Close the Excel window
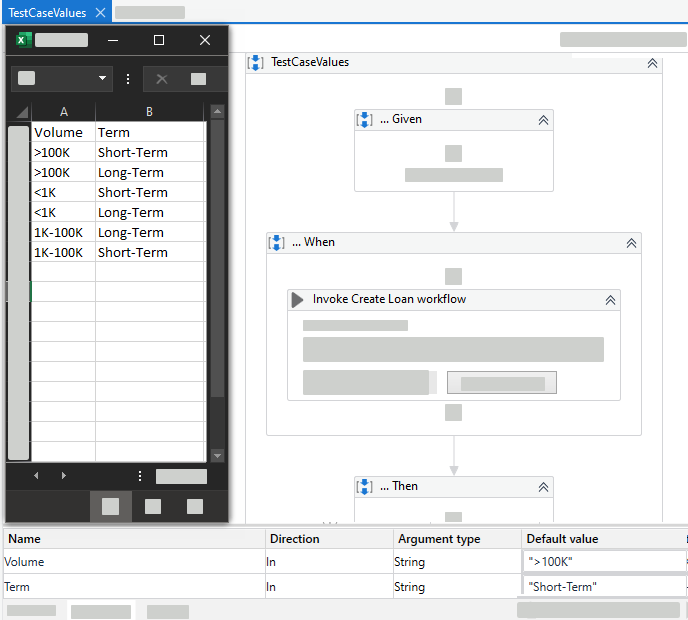 [205, 40]
